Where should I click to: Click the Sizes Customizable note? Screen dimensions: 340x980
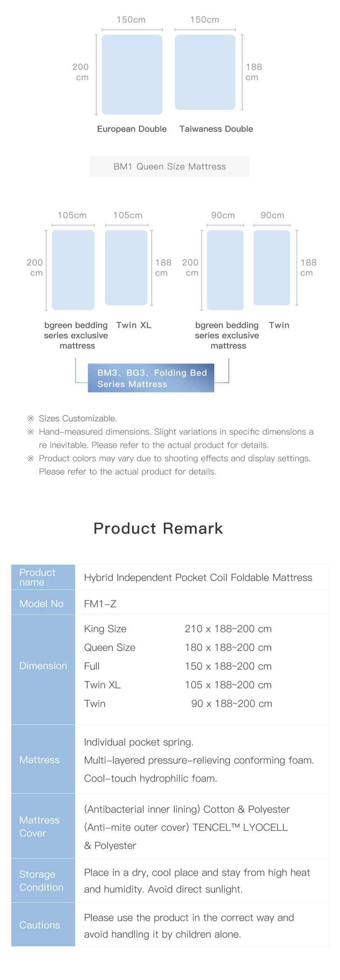78,418
